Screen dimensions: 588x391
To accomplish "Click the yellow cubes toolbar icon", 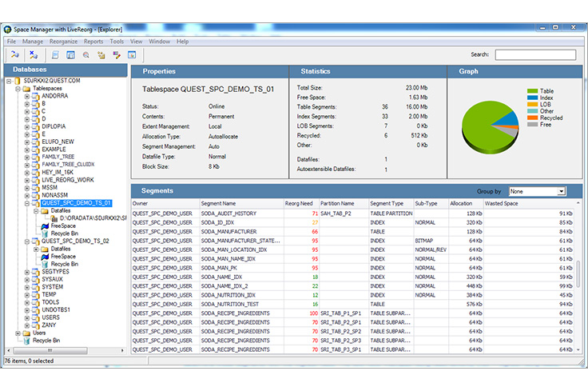I will coord(101,55).
